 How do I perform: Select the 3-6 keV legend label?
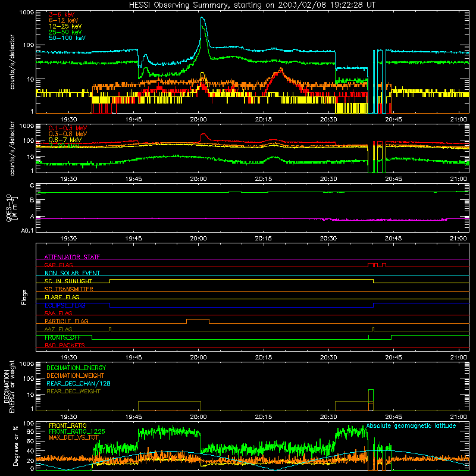62,14
